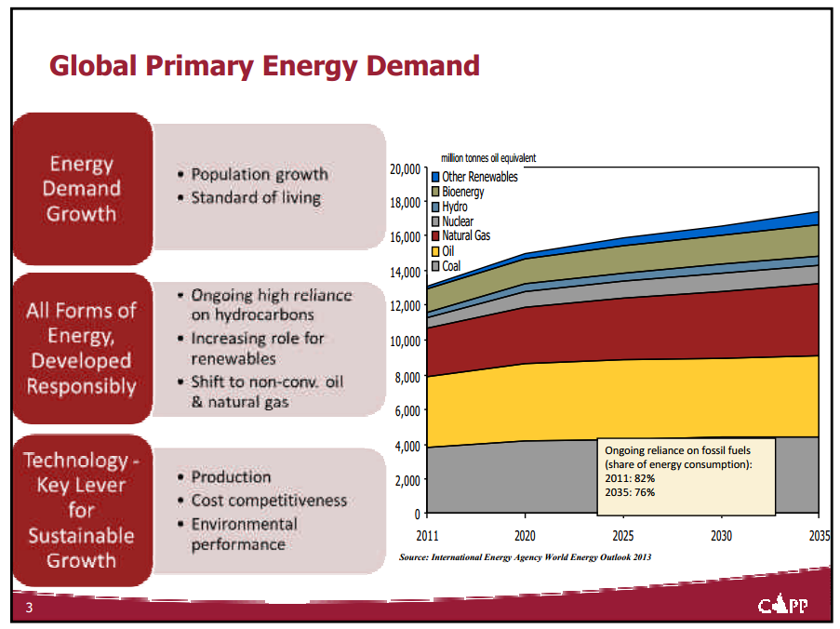Image resolution: width=840 pixels, height=629 pixels.
Task: Click the Bioenergy olive legend swatch
Action: tap(435, 192)
